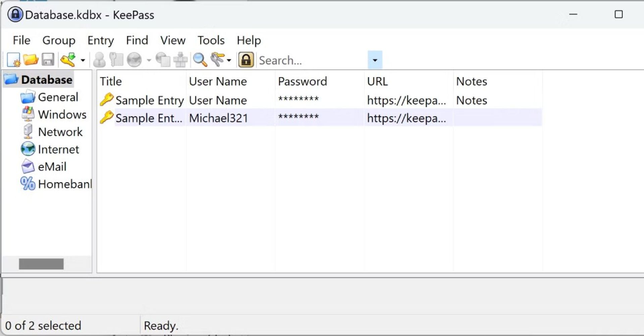The image size is (644, 336).
Task: Click the group tree horizontal scrollbar thumb
Action: pos(41,264)
